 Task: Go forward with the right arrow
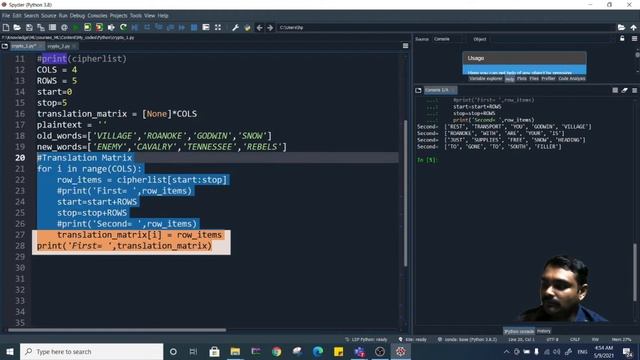point(270,27)
